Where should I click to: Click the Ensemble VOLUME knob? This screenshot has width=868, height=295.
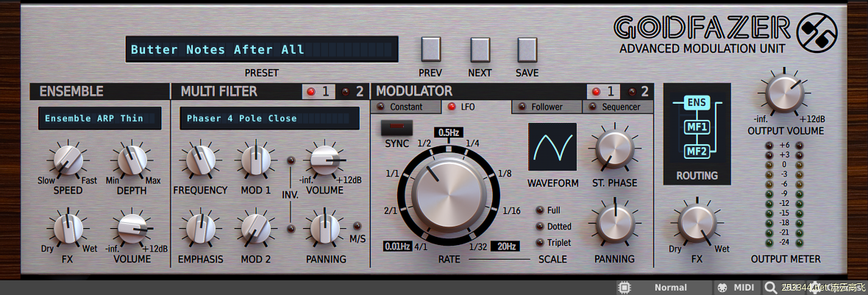click(132, 229)
